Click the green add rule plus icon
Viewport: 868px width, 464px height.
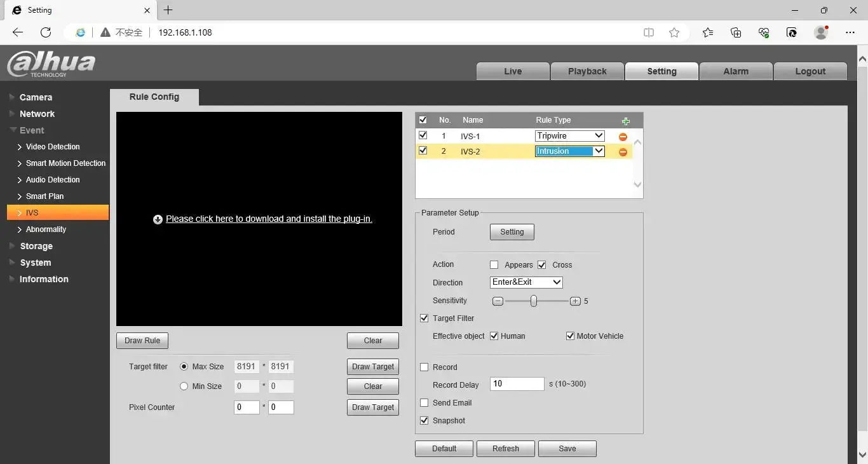pyautogui.click(x=626, y=121)
